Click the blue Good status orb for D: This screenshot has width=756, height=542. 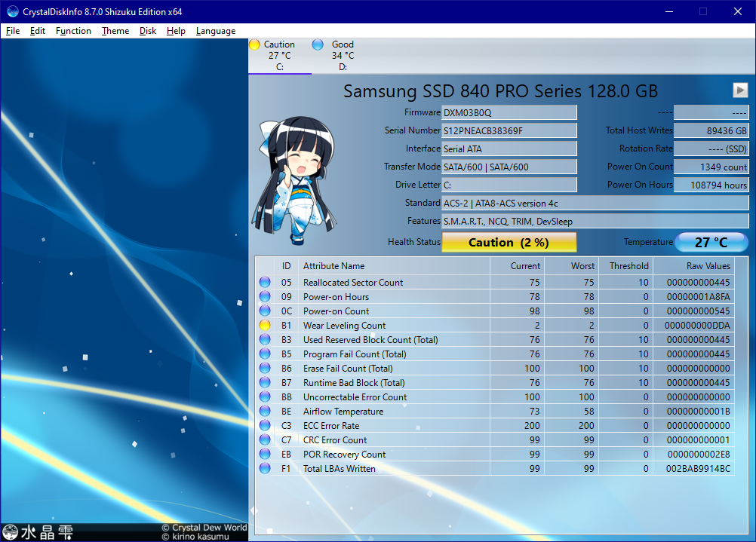click(318, 44)
